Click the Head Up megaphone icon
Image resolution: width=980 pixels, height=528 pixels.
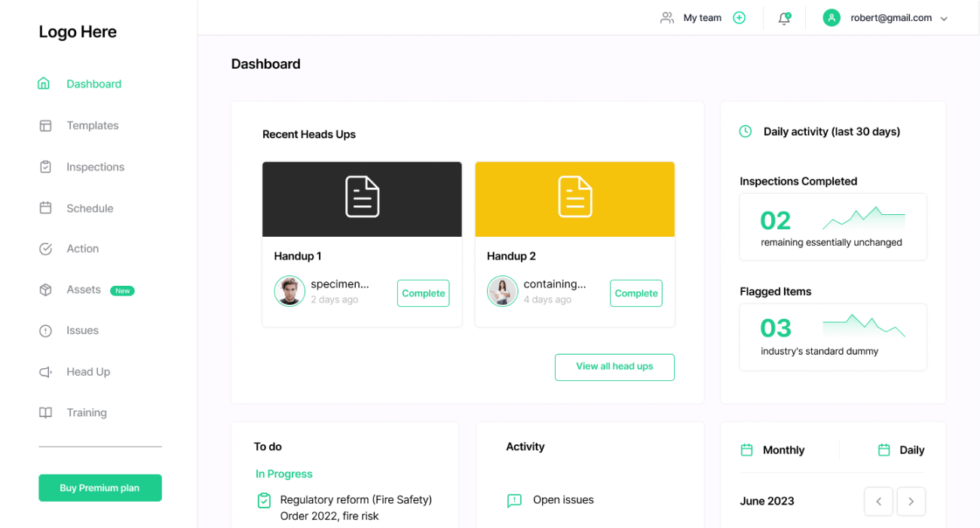point(45,372)
